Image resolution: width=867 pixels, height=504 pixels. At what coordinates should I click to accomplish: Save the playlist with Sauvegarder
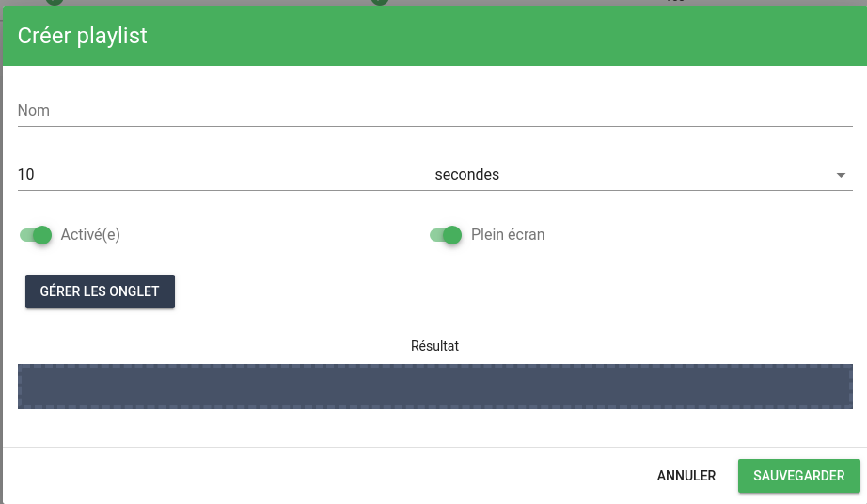pos(799,476)
